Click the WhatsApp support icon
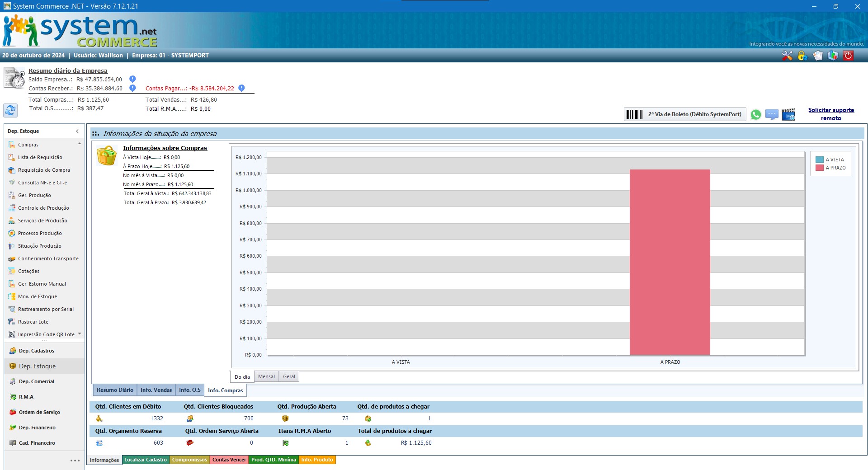The height and width of the screenshot is (470, 868). pos(755,114)
